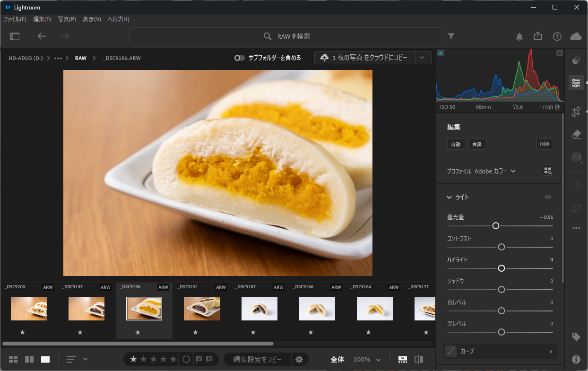Image resolution: width=588 pixels, height=371 pixels.
Task: Click RAW folder in breadcrumb
Action: click(81, 58)
